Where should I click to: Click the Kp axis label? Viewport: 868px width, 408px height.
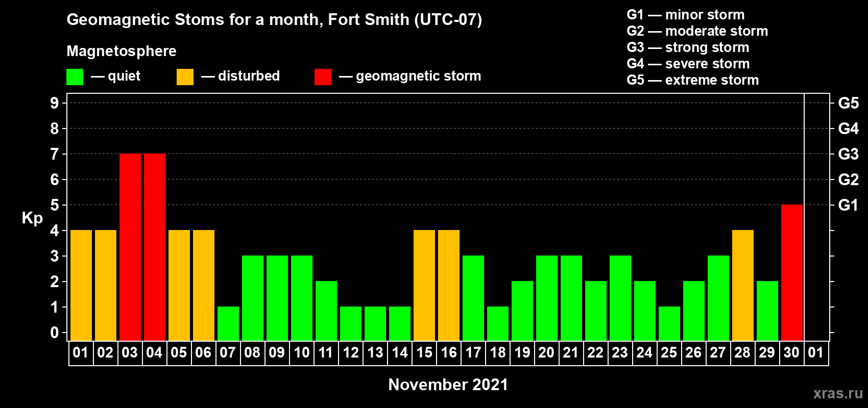[x=32, y=218]
